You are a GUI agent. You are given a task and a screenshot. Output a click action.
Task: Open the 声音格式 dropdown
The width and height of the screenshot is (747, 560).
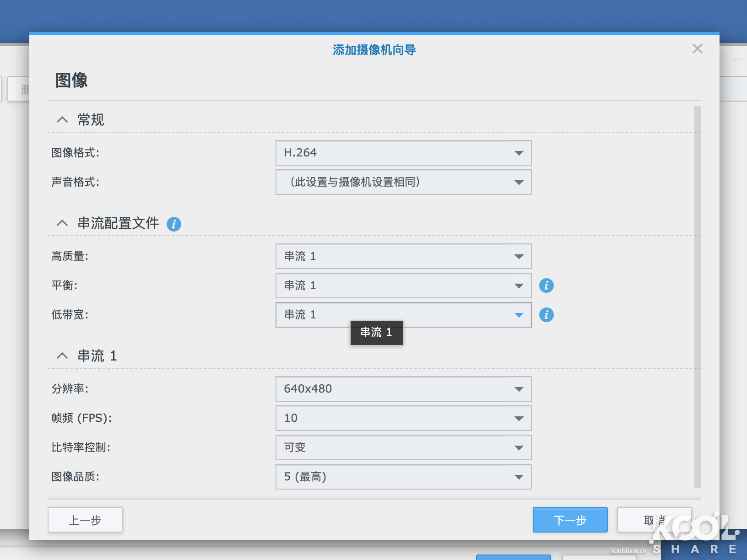click(403, 182)
